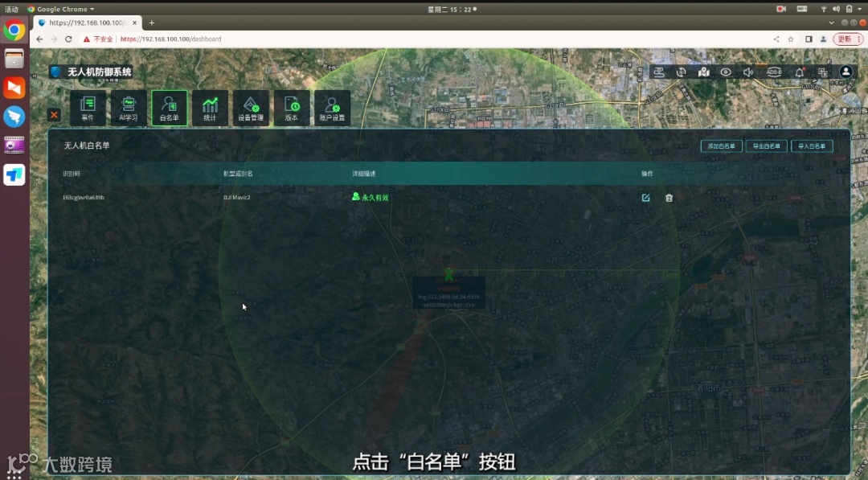
Task: Click the 操作 column header
Action: click(x=647, y=174)
